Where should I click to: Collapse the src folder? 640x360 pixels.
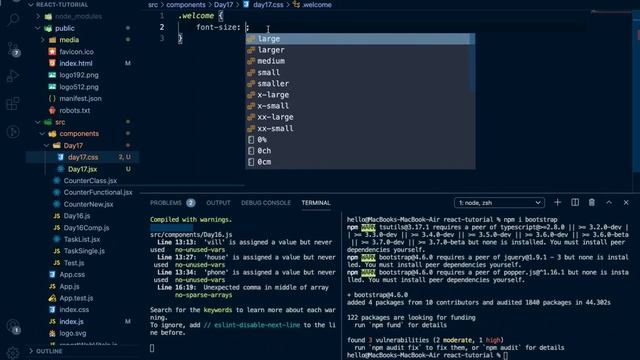[x=38, y=122]
